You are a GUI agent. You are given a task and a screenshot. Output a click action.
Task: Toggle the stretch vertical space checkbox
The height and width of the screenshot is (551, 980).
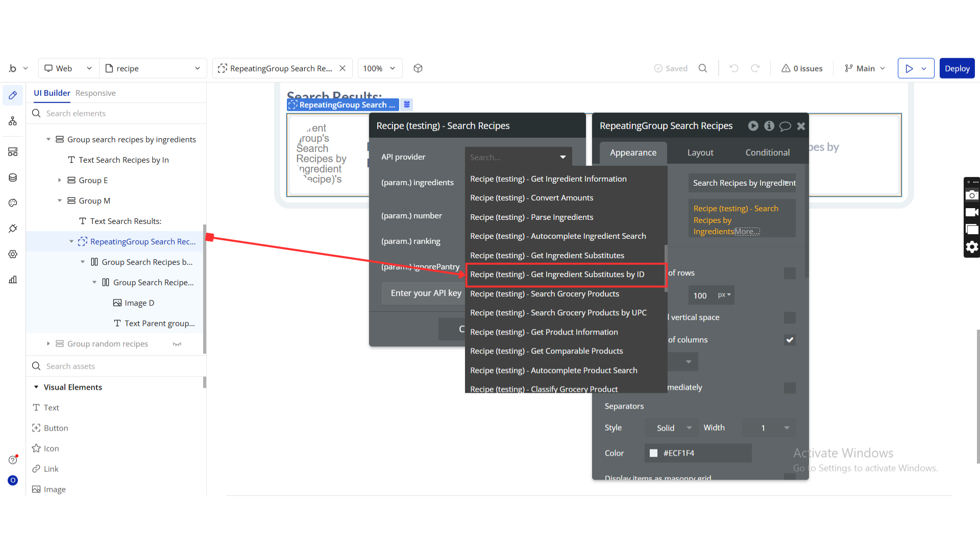790,318
